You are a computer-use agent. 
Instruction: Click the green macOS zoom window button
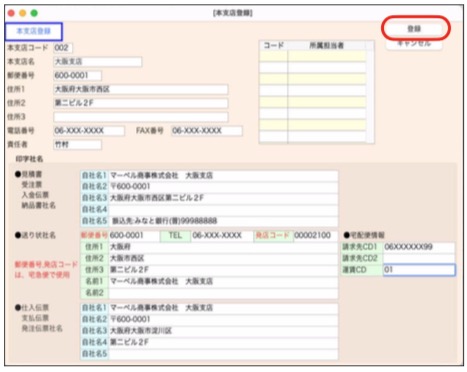coord(34,13)
